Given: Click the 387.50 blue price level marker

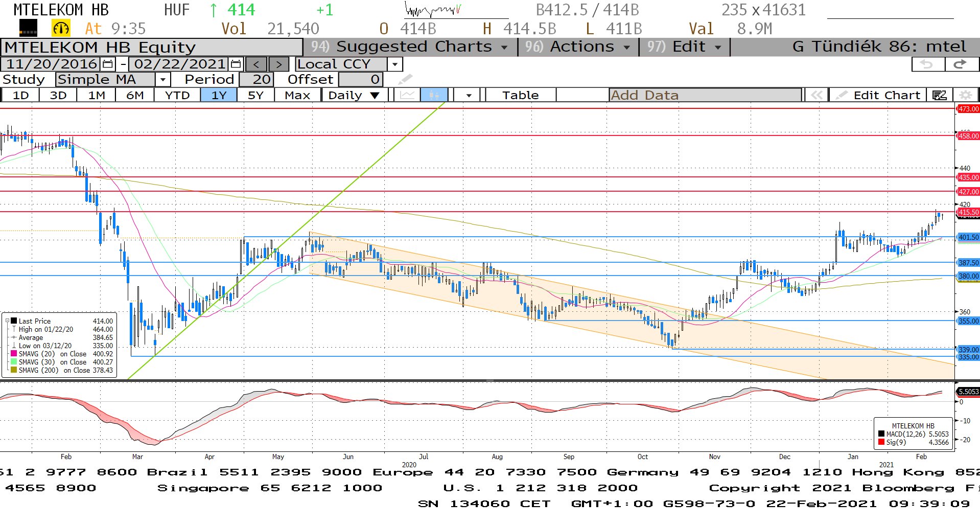Looking at the screenshot, I should point(968,263).
